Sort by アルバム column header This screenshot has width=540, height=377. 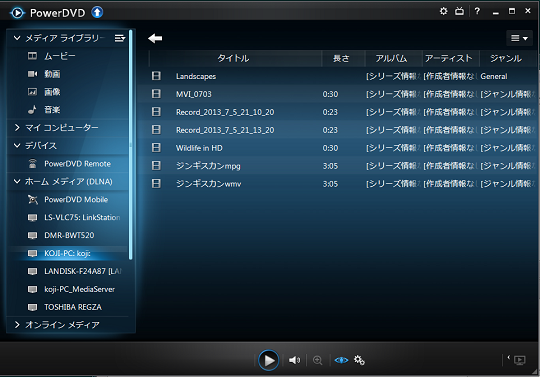(x=393, y=59)
